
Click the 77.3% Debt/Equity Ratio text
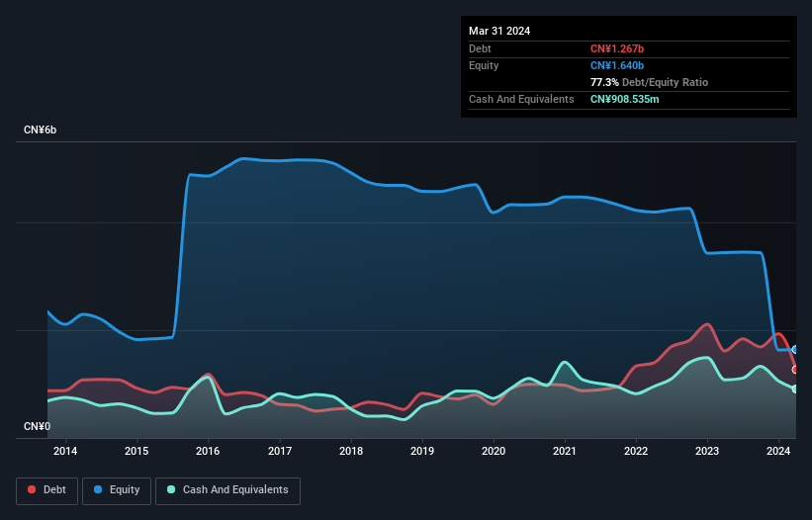pos(649,82)
